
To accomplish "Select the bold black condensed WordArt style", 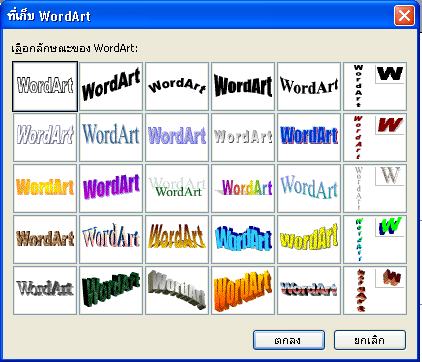I will [243, 86].
